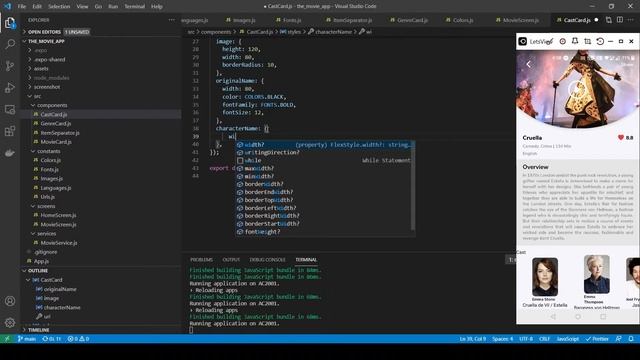Click the errors and warnings status item
The width and height of the screenshot is (640, 360).
pos(78,339)
